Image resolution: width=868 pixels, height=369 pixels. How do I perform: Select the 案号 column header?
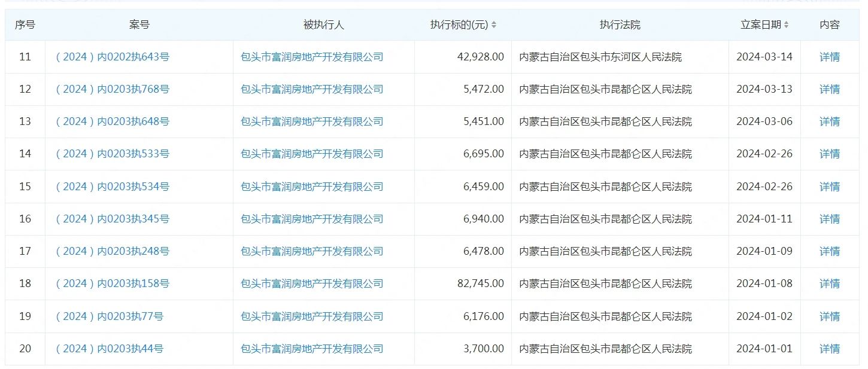pyautogui.click(x=139, y=25)
